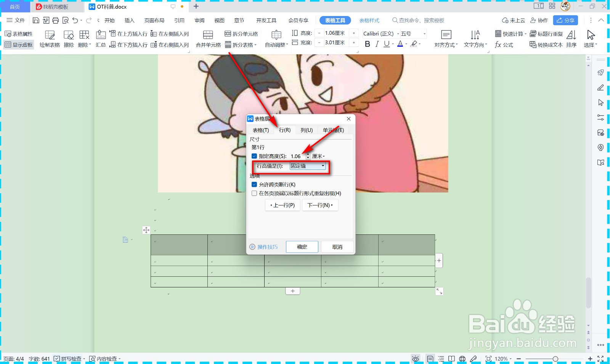Click the fx 公式 formula tool
This screenshot has height=364, width=610.
(x=504, y=45)
